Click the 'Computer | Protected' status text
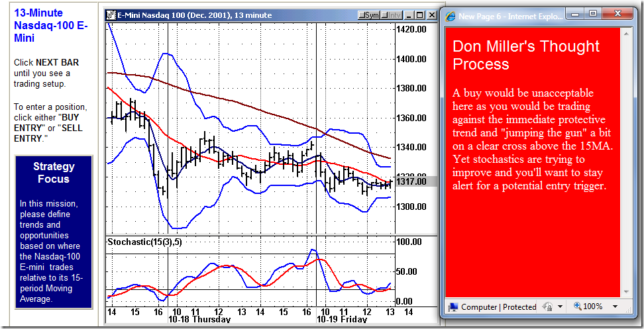Image resolution: width=644 pixels, height=329 pixels. click(x=499, y=307)
